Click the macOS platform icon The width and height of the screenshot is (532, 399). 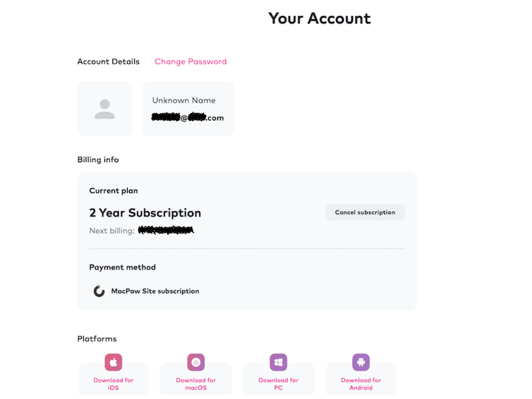[x=196, y=362]
